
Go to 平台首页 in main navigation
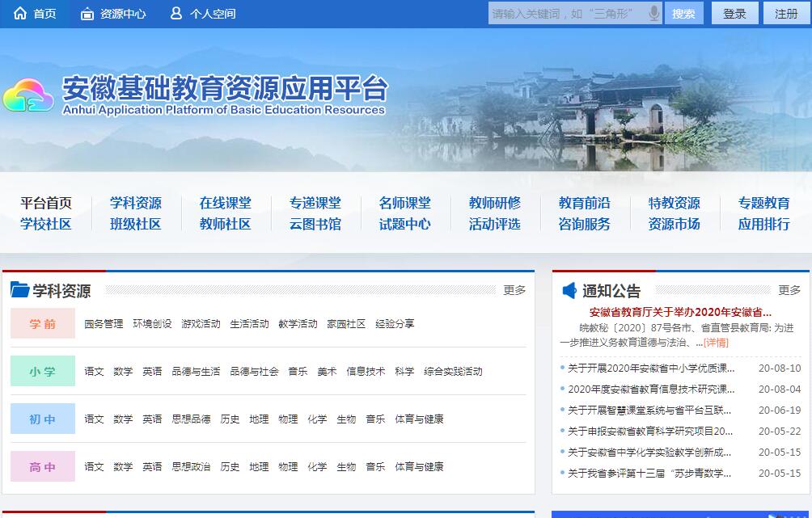pyautogui.click(x=46, y=203)
